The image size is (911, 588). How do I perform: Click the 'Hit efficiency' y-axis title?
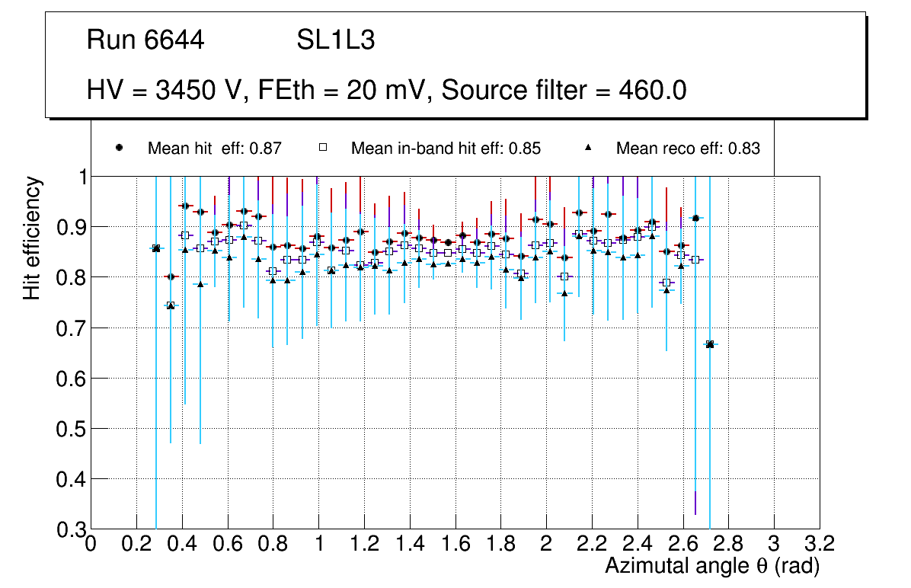click(x=32, y=238)
